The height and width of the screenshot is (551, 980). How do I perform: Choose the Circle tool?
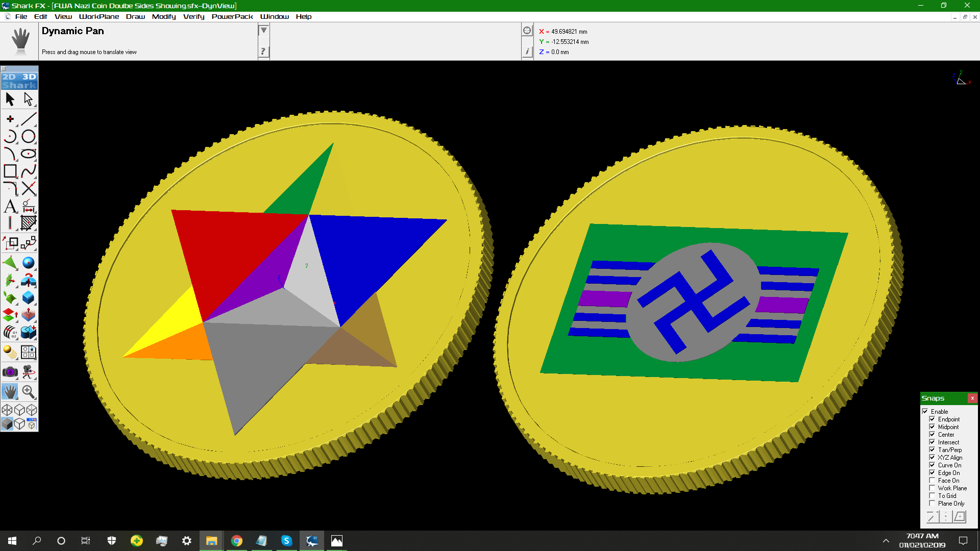[x=29, y=136]
